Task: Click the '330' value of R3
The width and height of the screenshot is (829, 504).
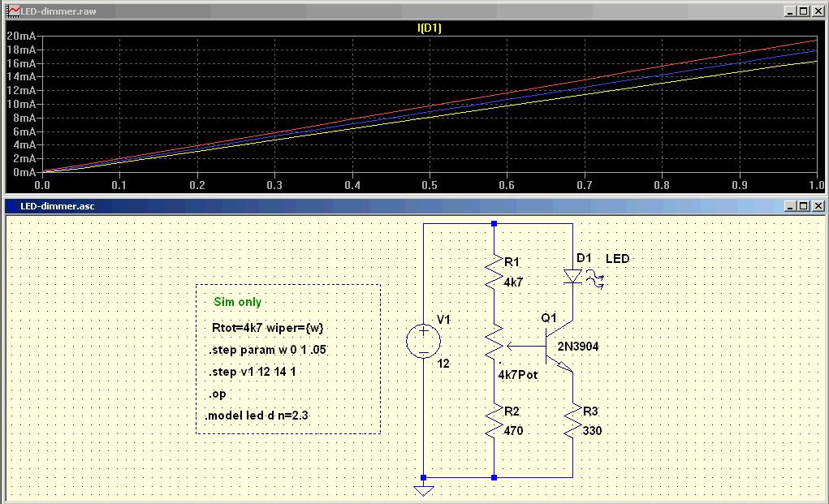Action: 592,431
